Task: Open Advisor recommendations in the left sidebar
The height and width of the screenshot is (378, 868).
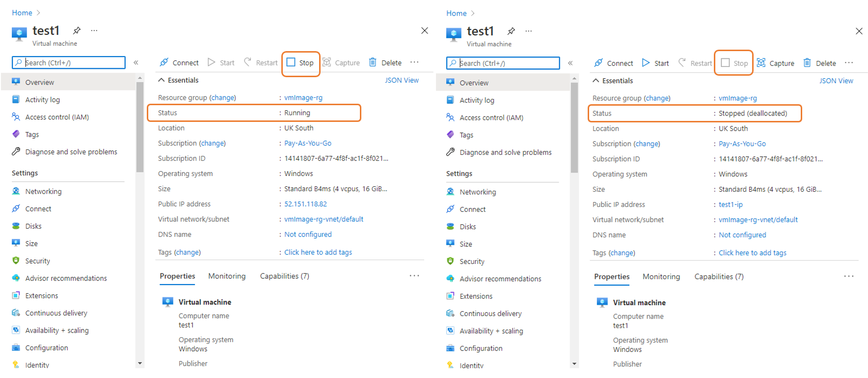Action: click(x=66, y=278)
